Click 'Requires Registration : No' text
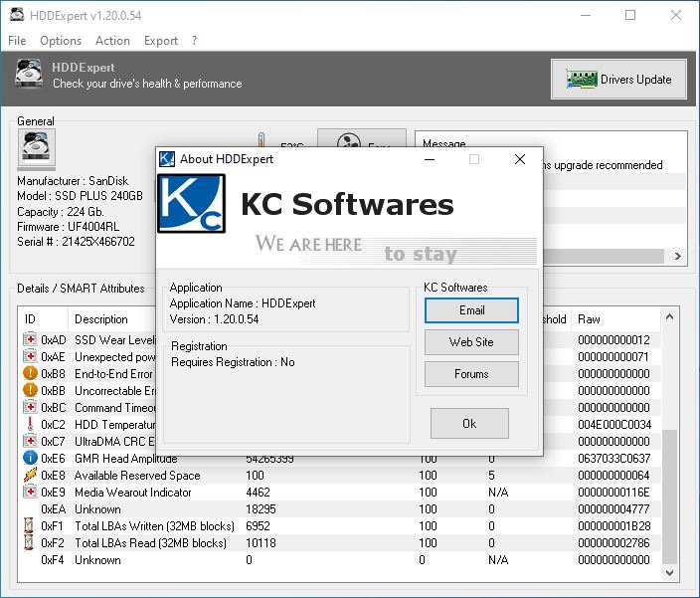700x598 pixels. pos(233,362)
